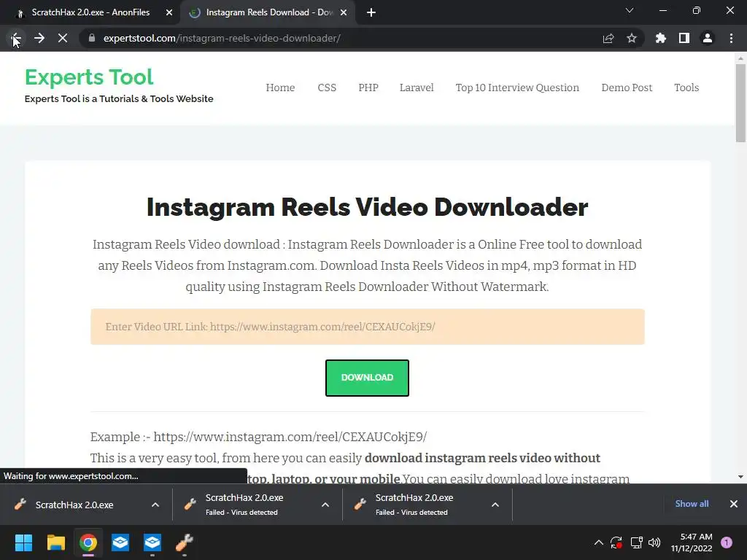Open Top 10 Interview Question nav item
The width and height of the screenshot is (747, 560).
point(517,87)
